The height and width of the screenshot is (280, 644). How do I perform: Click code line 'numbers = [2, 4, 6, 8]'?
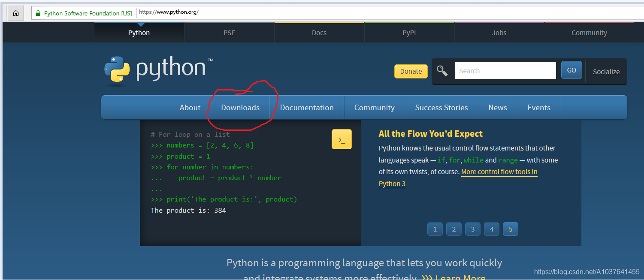pos(210,145)
